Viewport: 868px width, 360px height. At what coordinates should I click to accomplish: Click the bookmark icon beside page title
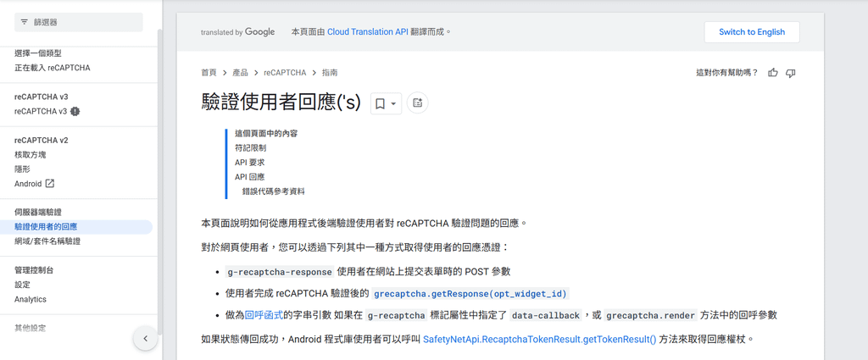381,103
